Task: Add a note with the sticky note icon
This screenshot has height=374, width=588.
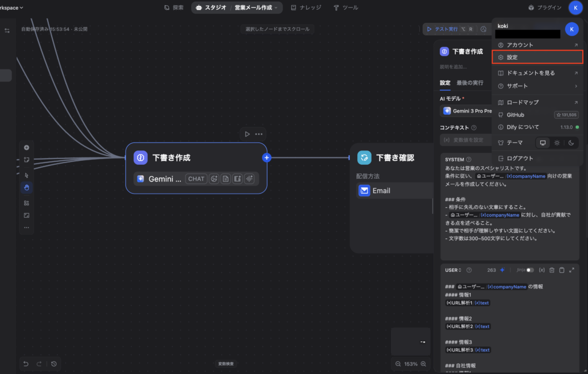Action: (26, 160)
